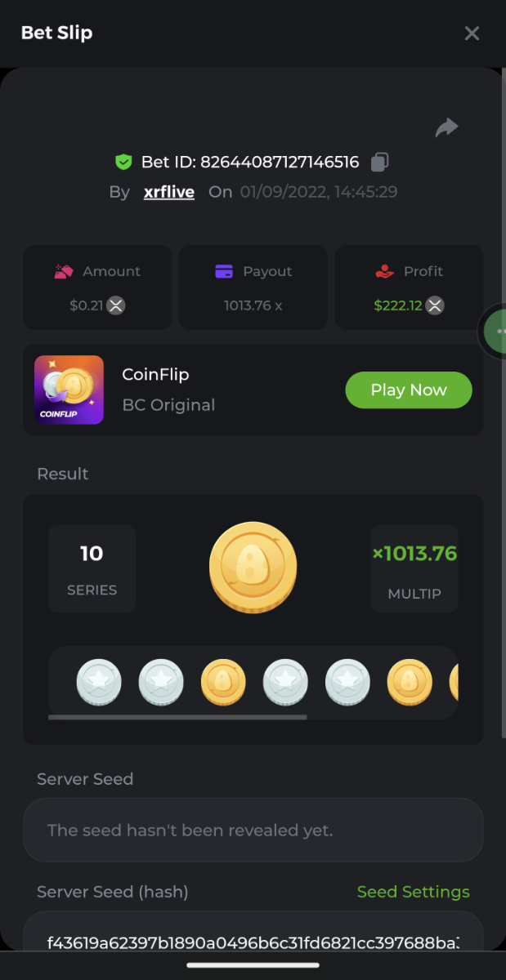Open the CoinFlip game thumbnail
The image size is (506, 980).
69,390
